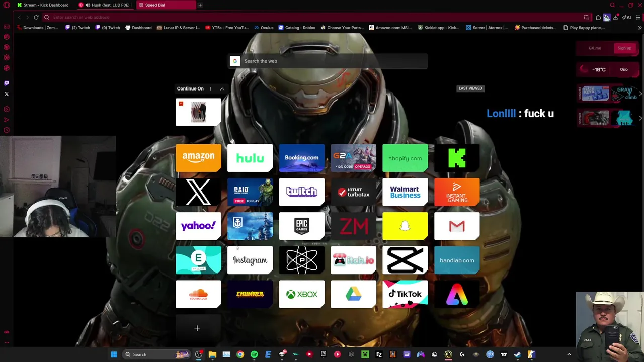Open the Google Drive speed dial tile
The image size is (644, 362).
(x=353, y=294)
